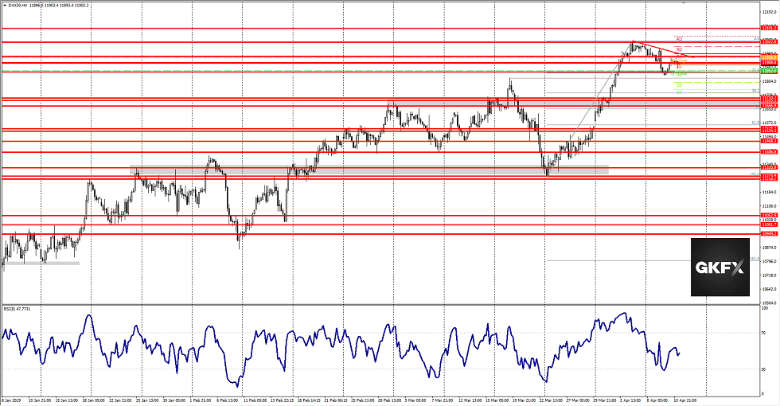780x406 pixels.
Task: Select the blue RSI line in the indicator window
Action: pos(341,348)
